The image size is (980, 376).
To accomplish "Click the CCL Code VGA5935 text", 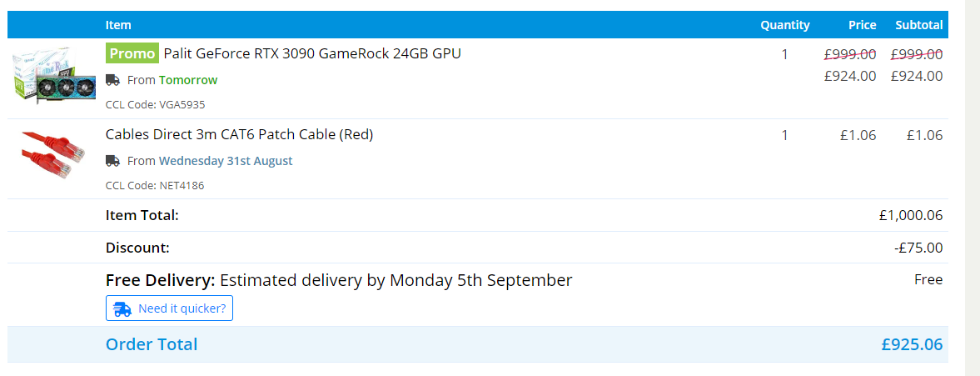I will [155, 104].
